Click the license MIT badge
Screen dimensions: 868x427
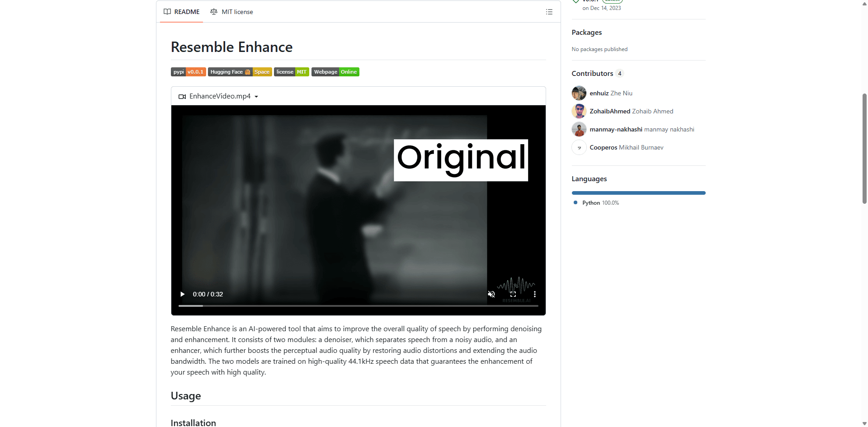291,72
